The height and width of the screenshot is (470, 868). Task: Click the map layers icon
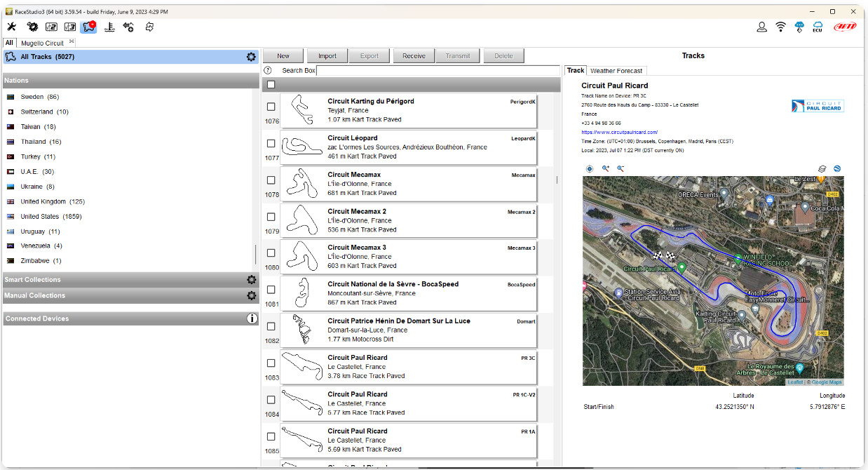(822, 169)
